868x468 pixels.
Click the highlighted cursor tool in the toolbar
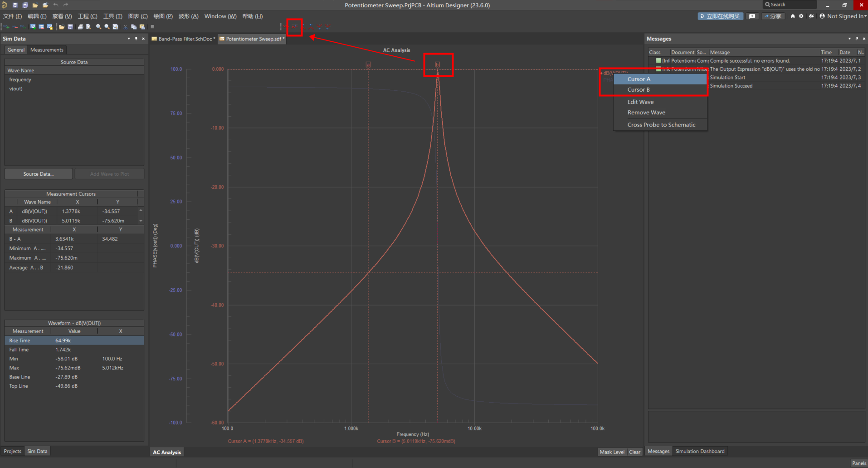click(294, 27)
